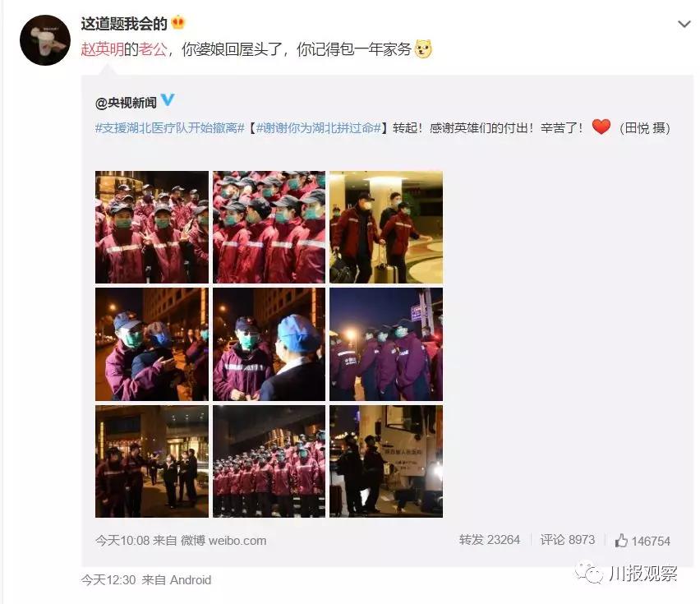
Task: Open the hotel lobby luggage photo
Action: point(386,227)
